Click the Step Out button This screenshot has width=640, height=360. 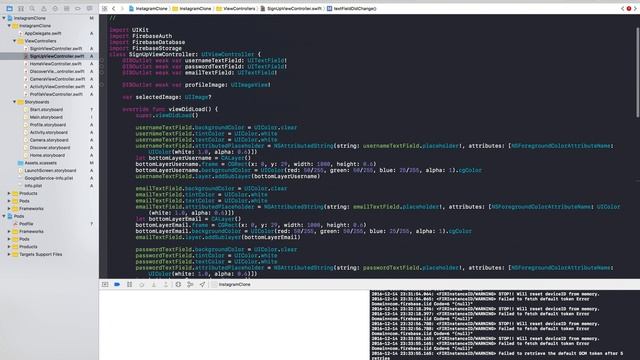166,284
